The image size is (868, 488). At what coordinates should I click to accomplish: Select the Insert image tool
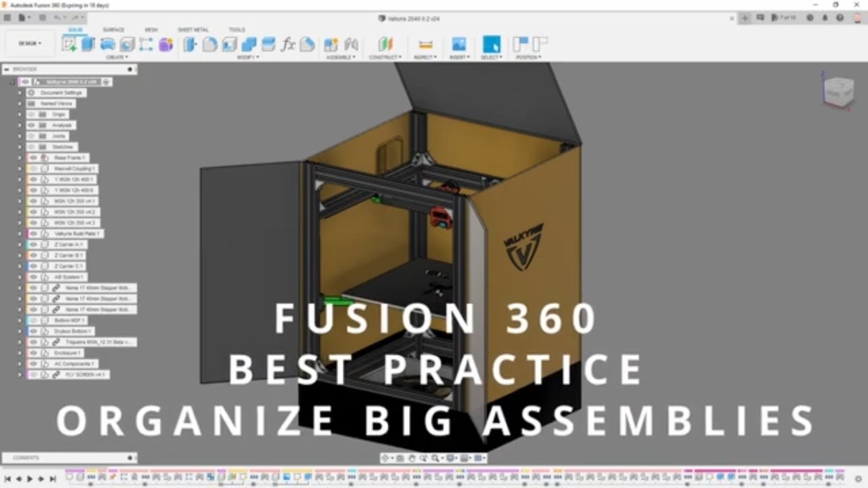(459, 44)
